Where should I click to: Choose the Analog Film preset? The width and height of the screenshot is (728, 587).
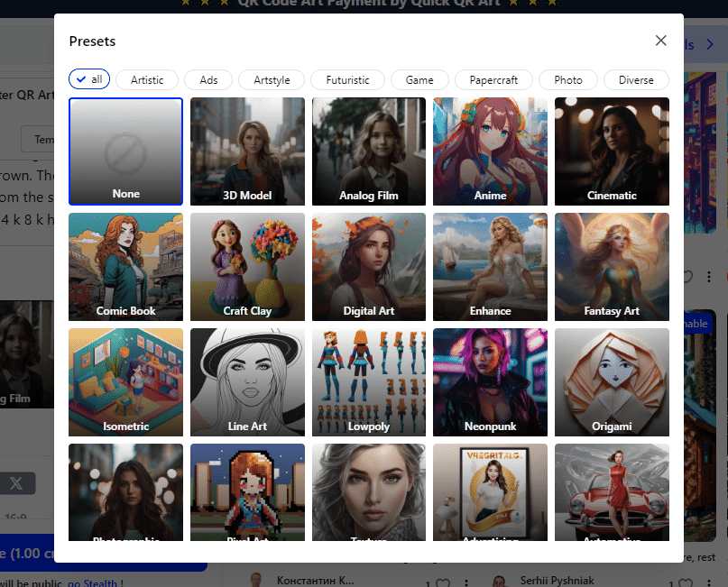[369, 151]
